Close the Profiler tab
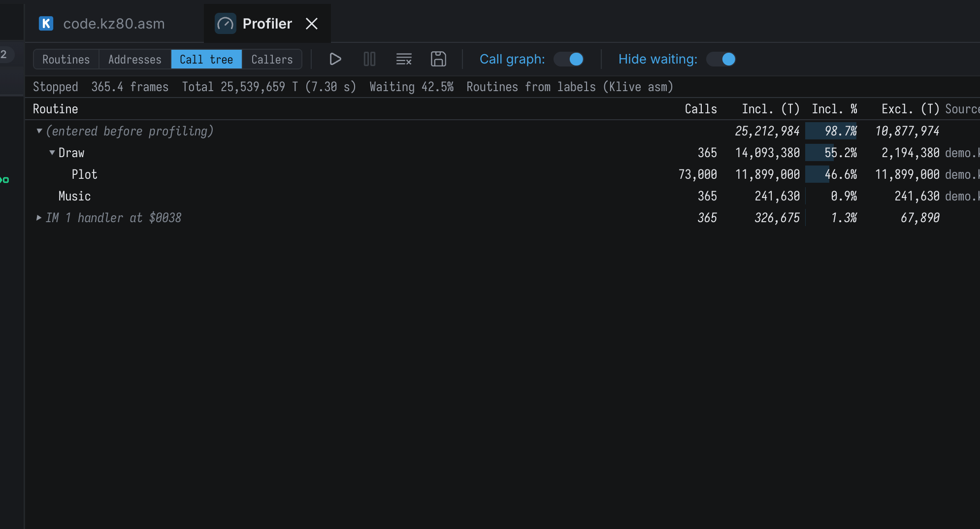Screen dimensions: 980x529 [312, 24]
